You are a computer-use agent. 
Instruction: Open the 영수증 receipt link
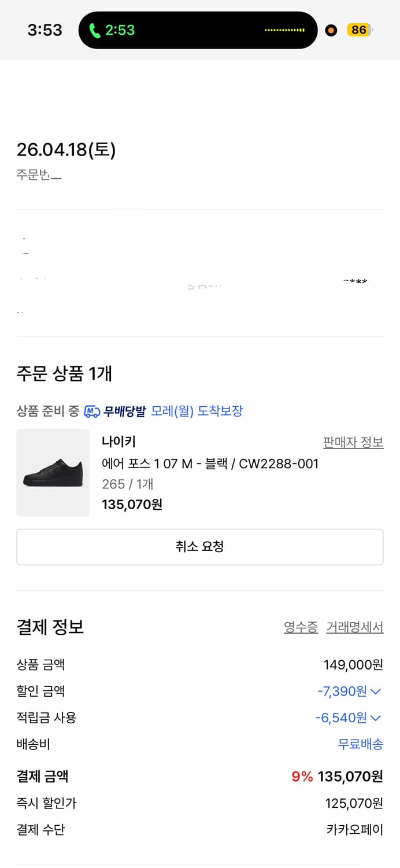(x=301, y=627)
